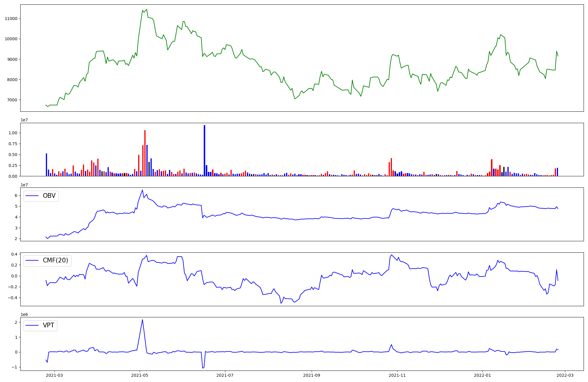Click the VPT legend label
Image resolution: width=588 pixels, height=382 pixels.
coord(49,325)
